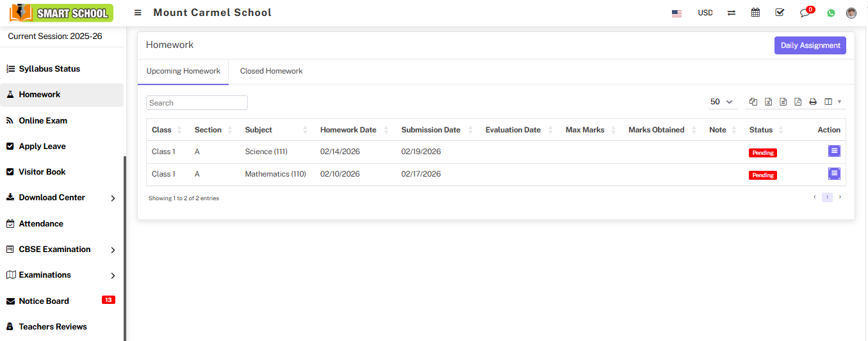Click the calendar icon in top bar
The width and height of the screenshot is (868, 341).
(x=755, y=13)
